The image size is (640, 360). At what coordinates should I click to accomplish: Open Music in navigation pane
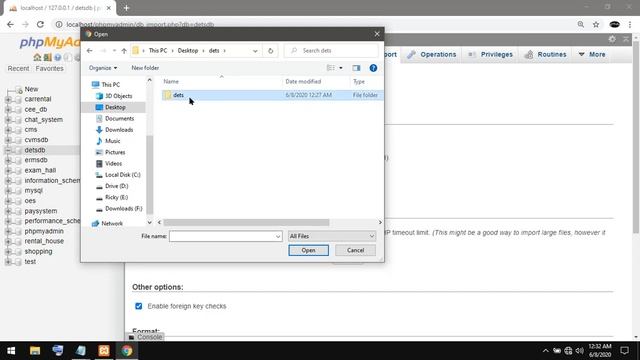[x=113, y=141]
